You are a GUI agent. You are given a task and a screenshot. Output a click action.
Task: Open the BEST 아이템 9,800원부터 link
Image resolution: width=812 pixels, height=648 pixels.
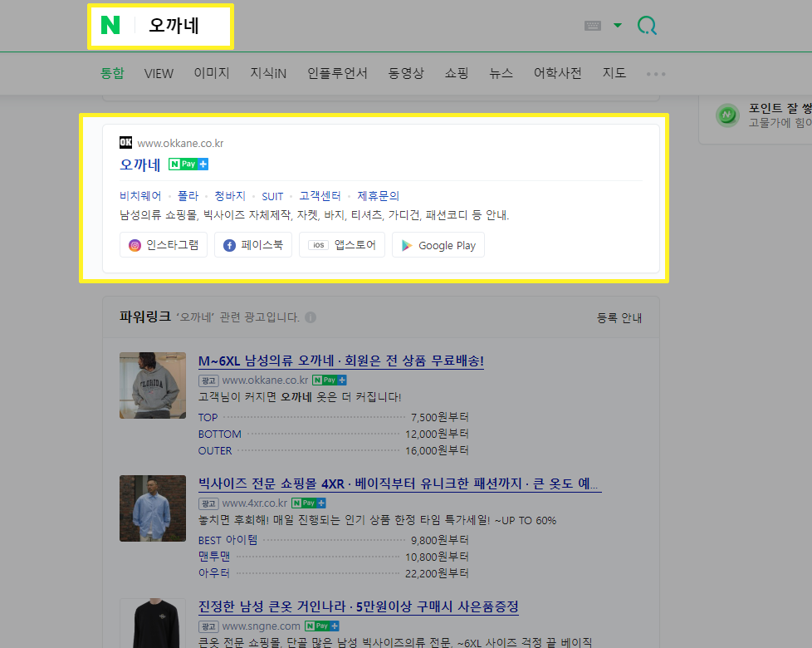pos(333,540)
